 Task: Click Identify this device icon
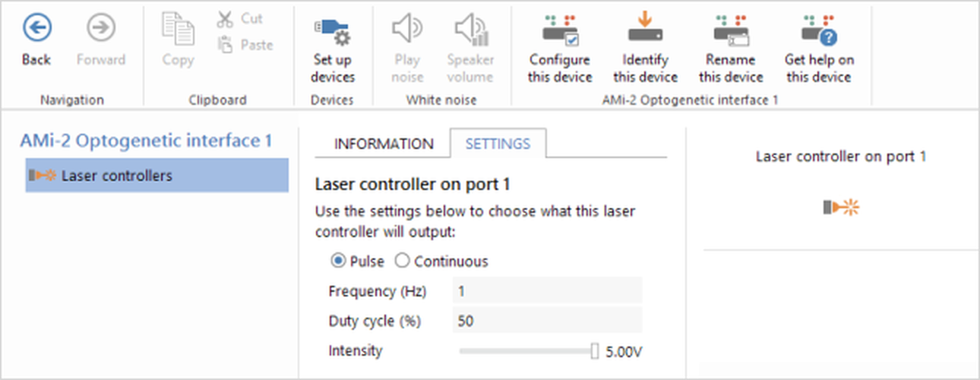tap(645, 30)
